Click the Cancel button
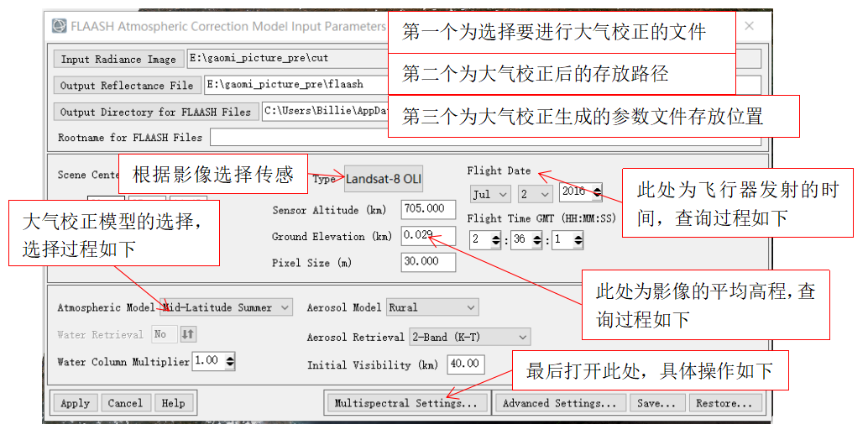 pyautogui.click(x=125, y=403)
